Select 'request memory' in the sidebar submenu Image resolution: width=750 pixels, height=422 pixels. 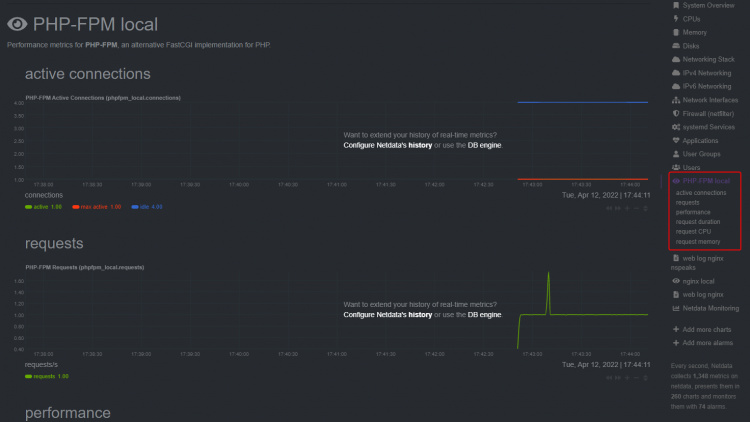pyautogui.click(x=700, y=241)
